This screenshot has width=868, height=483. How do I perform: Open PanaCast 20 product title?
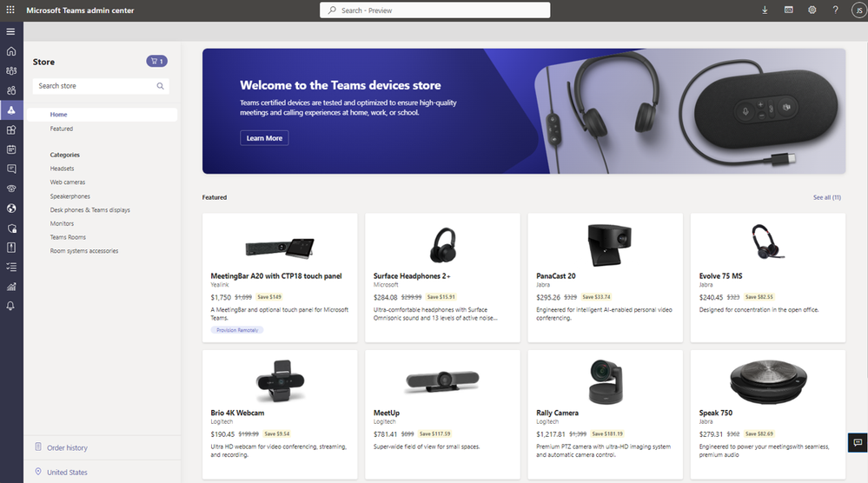[556, 275]
